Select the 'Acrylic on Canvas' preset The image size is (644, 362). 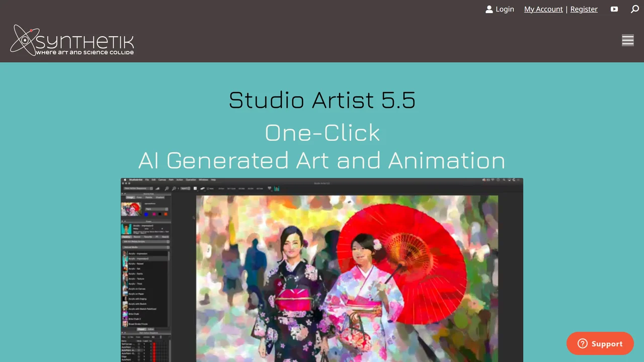(x=137, y=289)
